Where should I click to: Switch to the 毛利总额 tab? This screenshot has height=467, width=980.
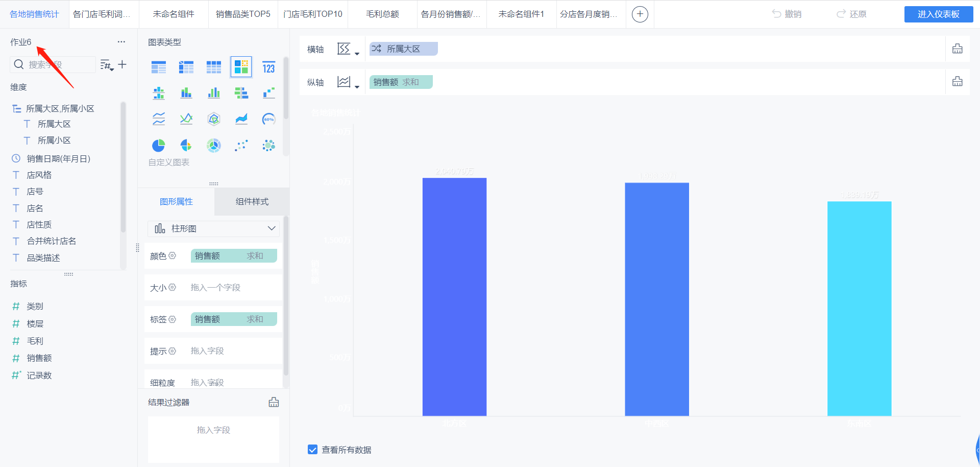[x=382, y=14]
